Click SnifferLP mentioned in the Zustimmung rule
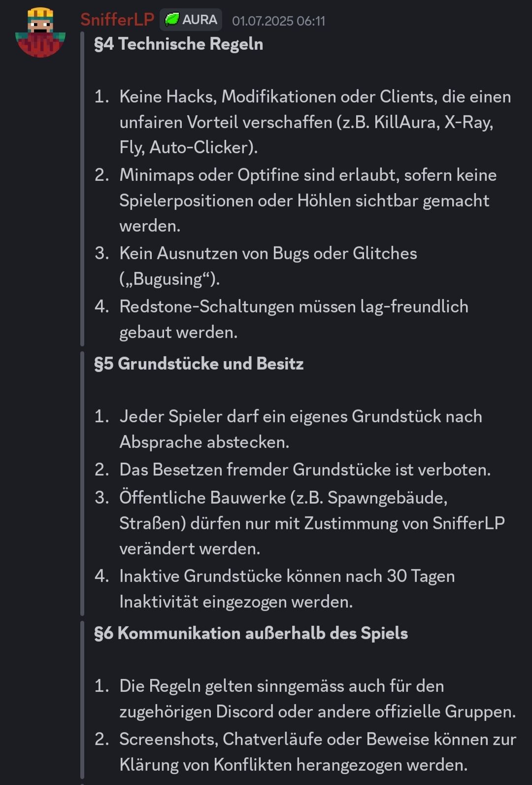The height and width of the screenshot is (785, 532). tap(468, 523)
